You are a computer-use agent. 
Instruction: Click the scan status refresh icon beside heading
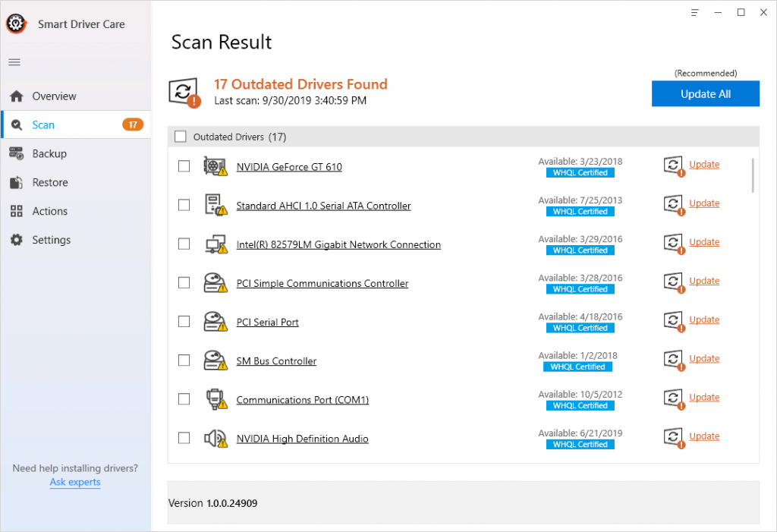click(x=184, y=93)
